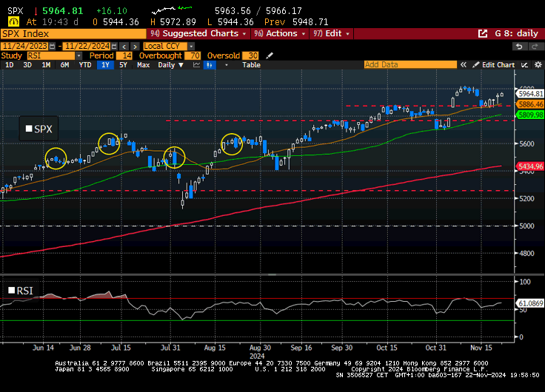Screen dimensions: 545x392
Task: Select the 1D range tab
Action: (10, 65)
